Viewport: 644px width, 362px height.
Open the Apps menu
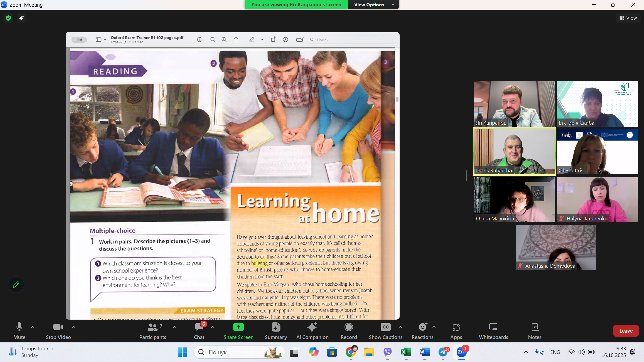(x=456, y=330)
